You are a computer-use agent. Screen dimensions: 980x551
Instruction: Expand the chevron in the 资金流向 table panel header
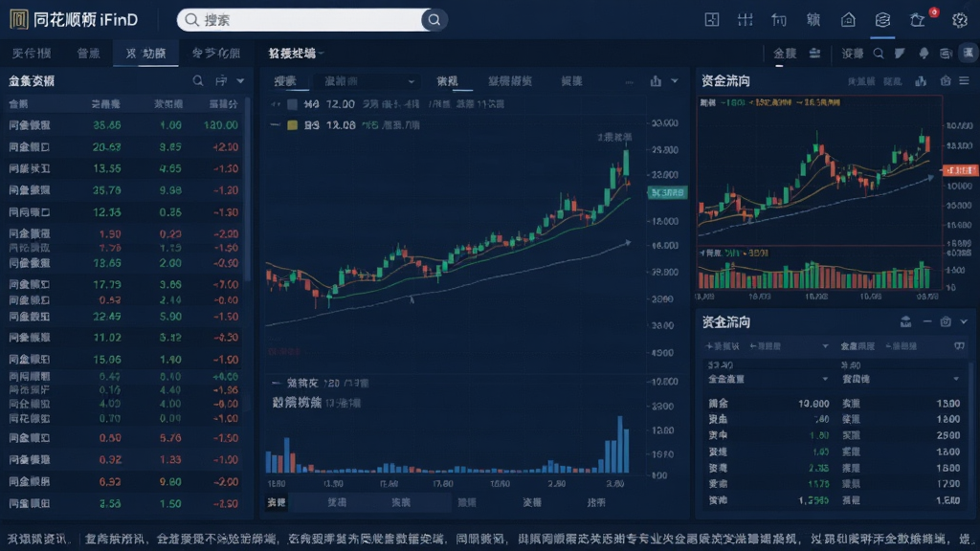pos(964,321)
